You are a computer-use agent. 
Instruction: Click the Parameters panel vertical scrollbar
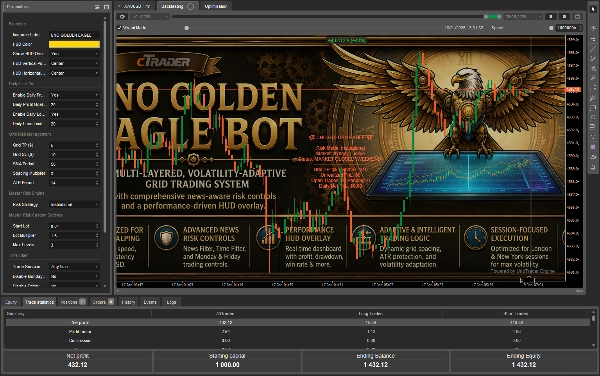pos(105,126)
